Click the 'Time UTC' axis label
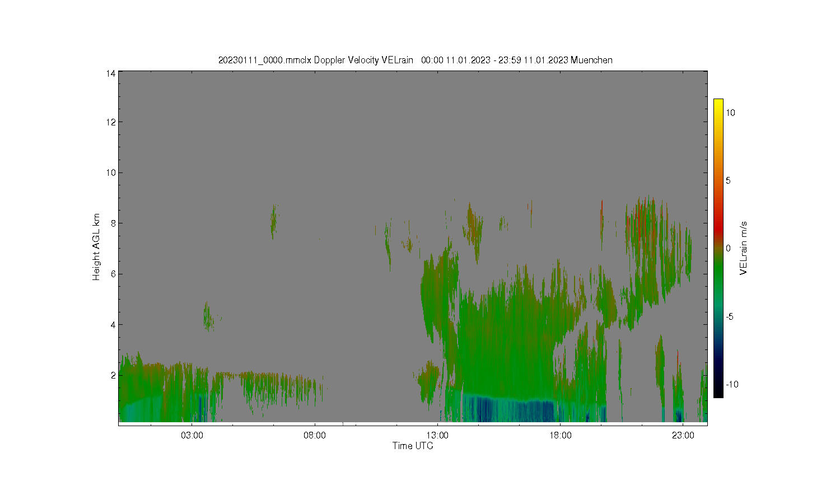Viewport: 840px width, 504px height. pyautogui.click(x=413, y=446)
